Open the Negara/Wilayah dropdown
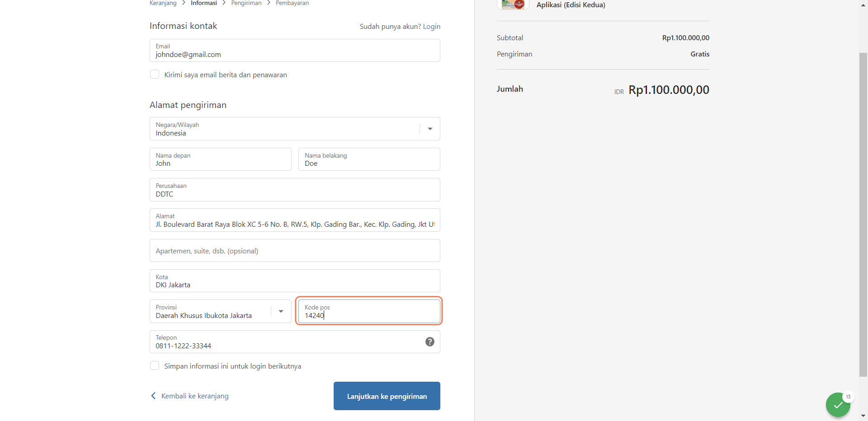This screenshot has width=868, height=421. pos(295,129)
